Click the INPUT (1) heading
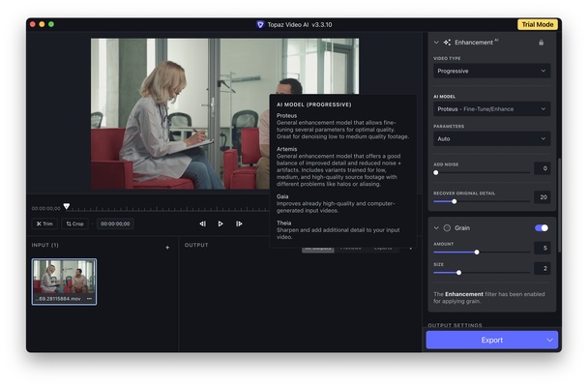Image resolution: width=588 pixels, height=387 pixels. pos(45,245)
